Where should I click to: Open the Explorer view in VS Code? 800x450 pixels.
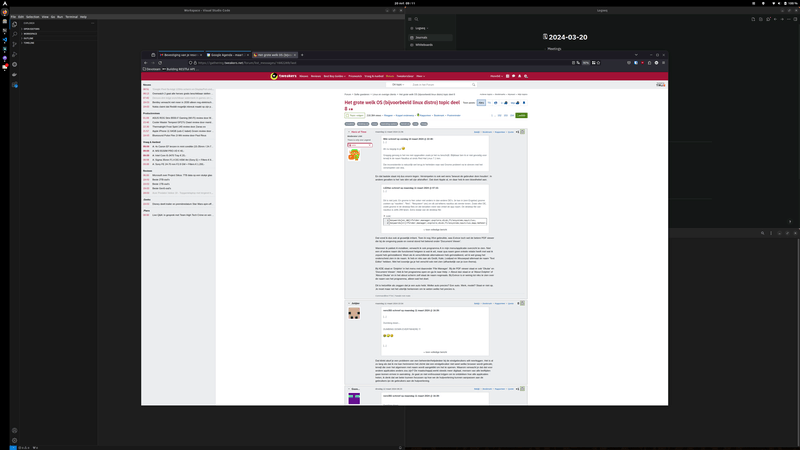click(x=14, y=24)
